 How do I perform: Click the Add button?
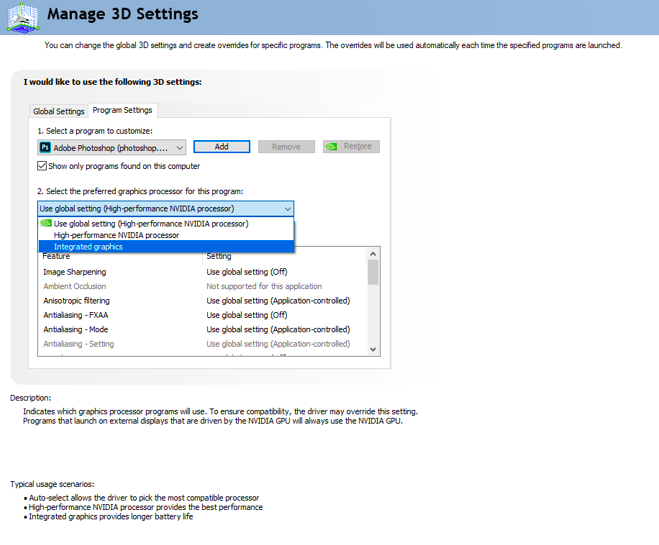[221, 147]
